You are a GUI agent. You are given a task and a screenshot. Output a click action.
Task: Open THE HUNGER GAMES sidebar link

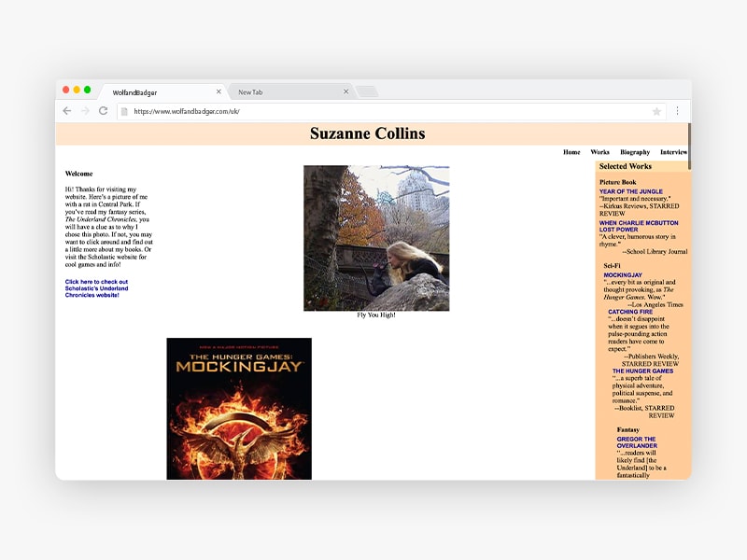tap(642, 371)
